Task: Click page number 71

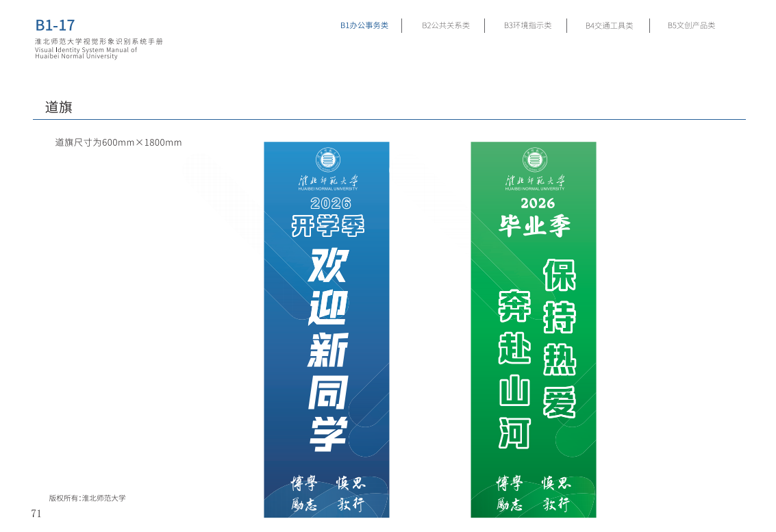Action: (36, 514)
